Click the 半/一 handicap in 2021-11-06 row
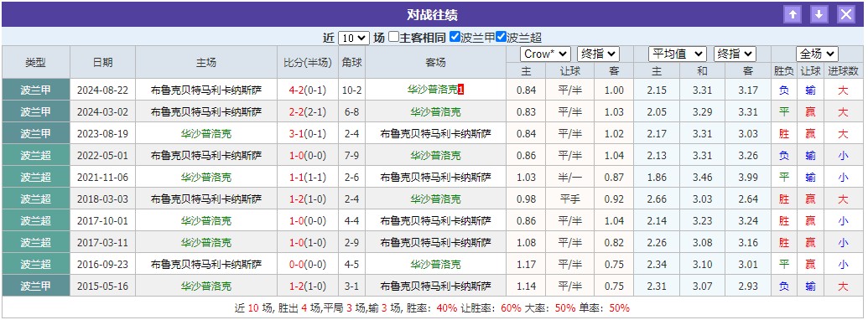The width and height of the screenshot is (868, 320). [x=569, y=178]
